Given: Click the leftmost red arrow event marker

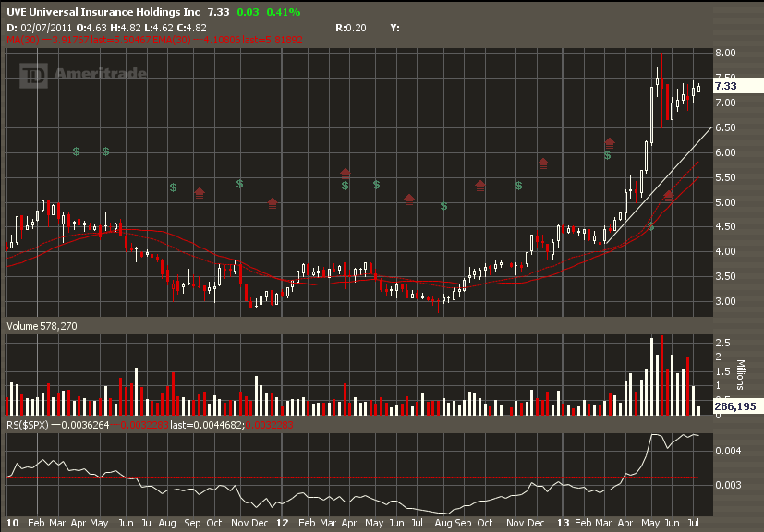Looking at the screenshot, I should 200,192.
